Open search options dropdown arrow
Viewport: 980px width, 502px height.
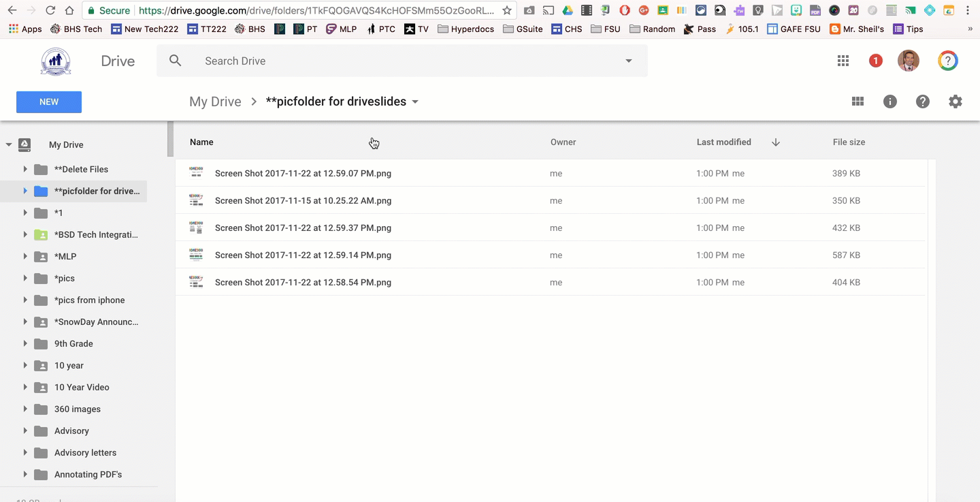(628, 61)
